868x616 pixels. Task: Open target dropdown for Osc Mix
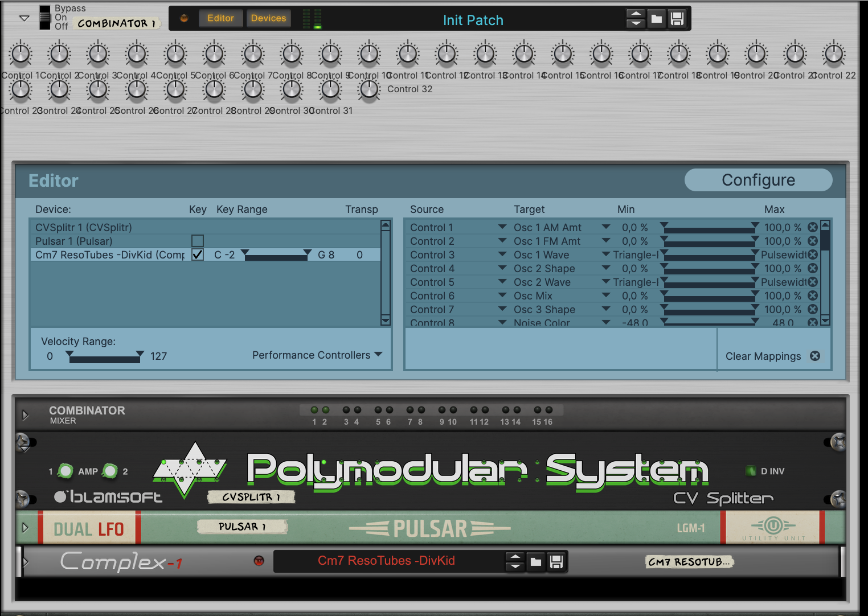click(x=606, y=295)
